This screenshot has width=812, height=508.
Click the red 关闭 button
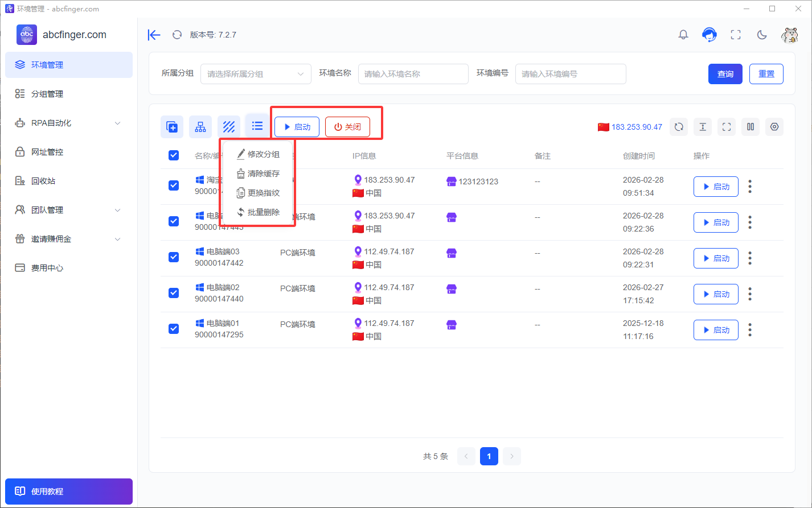tap(347, 127)
